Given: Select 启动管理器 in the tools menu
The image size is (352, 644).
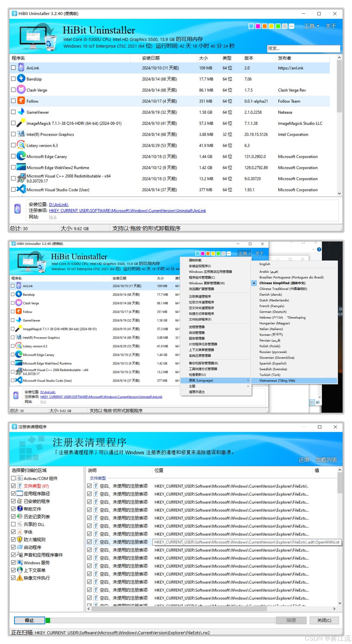Looking at the screenshot, I should point(197,333).
